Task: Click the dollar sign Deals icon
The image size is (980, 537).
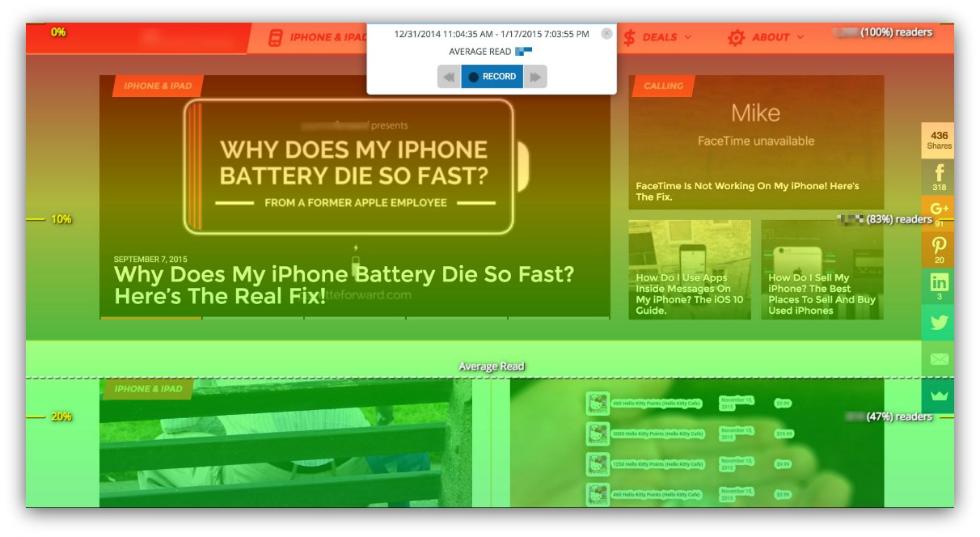Action: click(629, 37)
